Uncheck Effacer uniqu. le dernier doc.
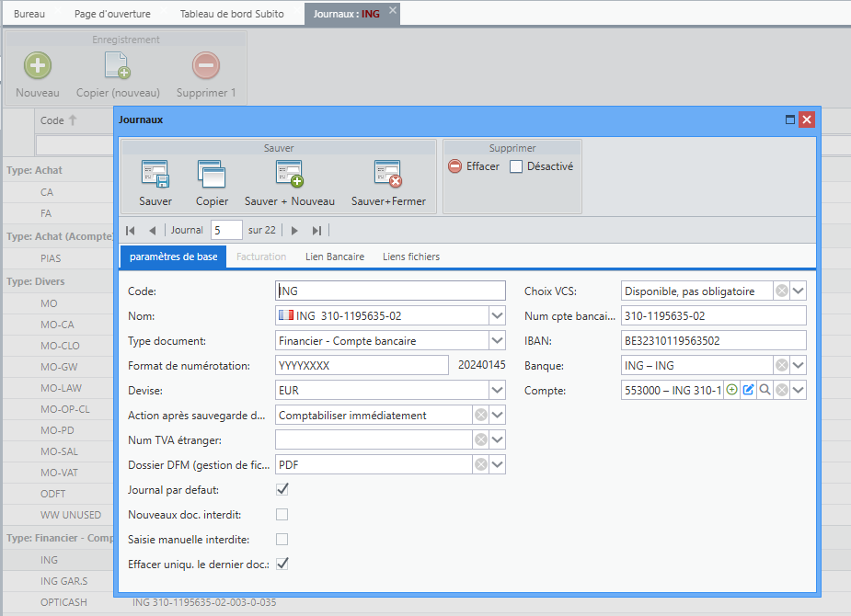The width and height of the screenshot is (851, 616). click(282, 564)
